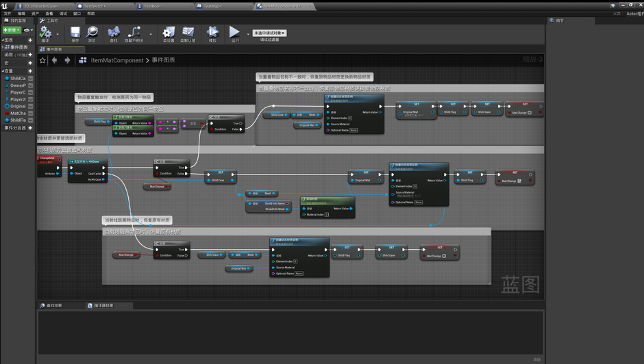Screen dimensions: 644x364
Task: Toggle visibility eye for MatCha variable
Action: (x=30, y=114)
